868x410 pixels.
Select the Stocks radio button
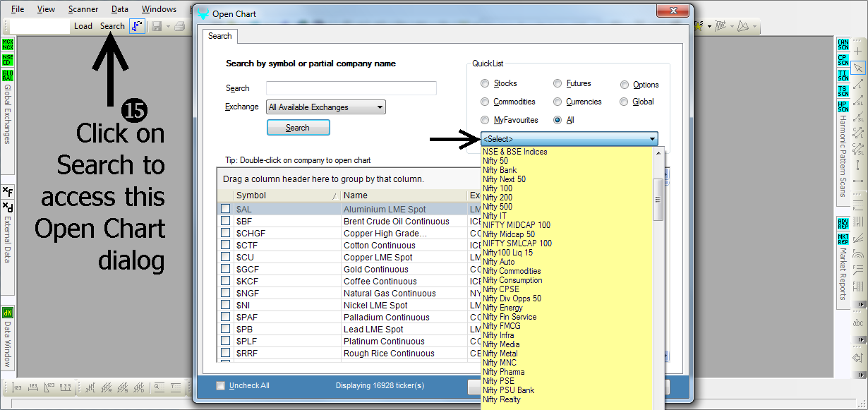[x=485, y=83]
